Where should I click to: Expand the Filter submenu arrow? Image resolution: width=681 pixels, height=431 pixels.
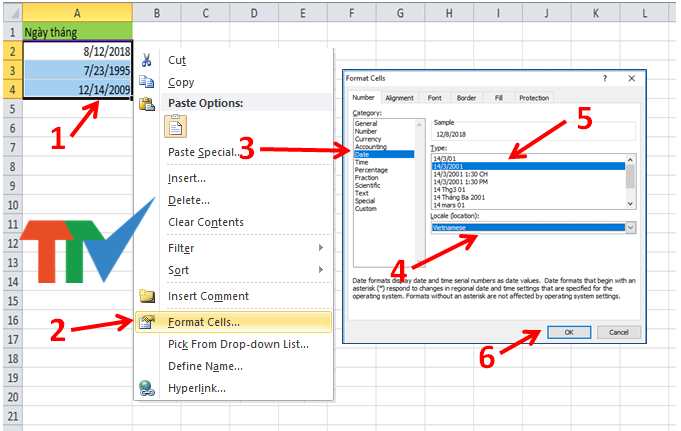point(321,248)
